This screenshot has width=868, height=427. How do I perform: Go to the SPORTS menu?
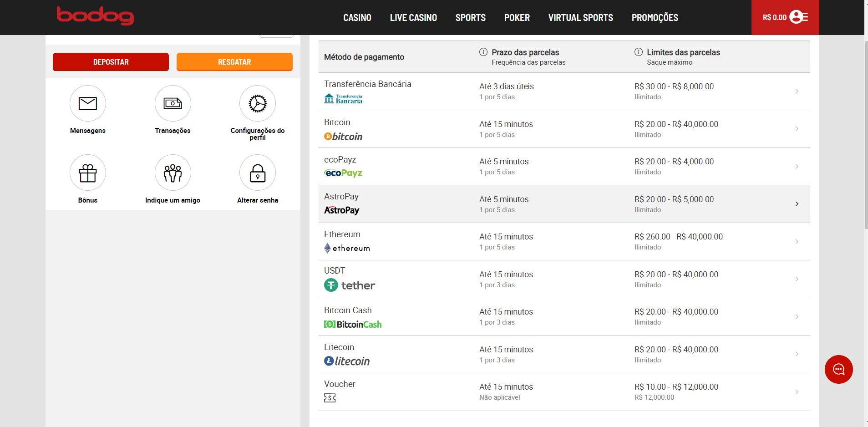click(471, 18)
